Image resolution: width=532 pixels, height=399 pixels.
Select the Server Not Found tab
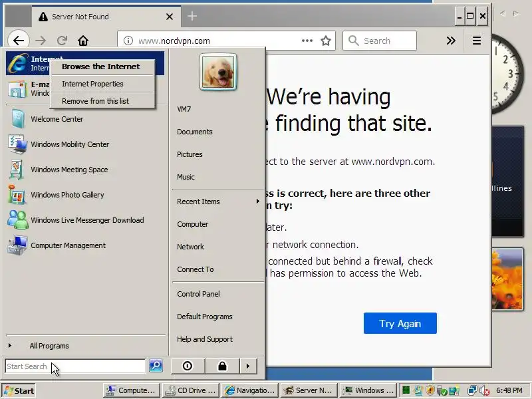coord(106,17)
